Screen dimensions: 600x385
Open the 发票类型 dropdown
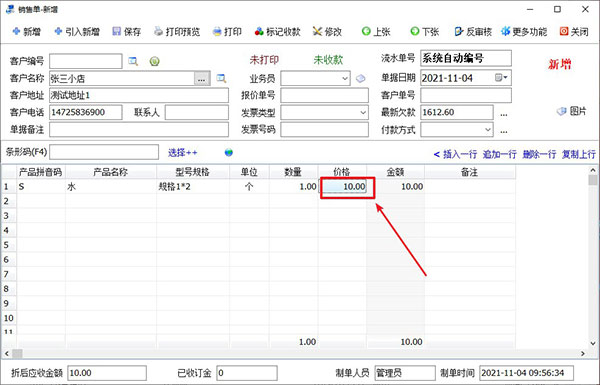(363, 113)
